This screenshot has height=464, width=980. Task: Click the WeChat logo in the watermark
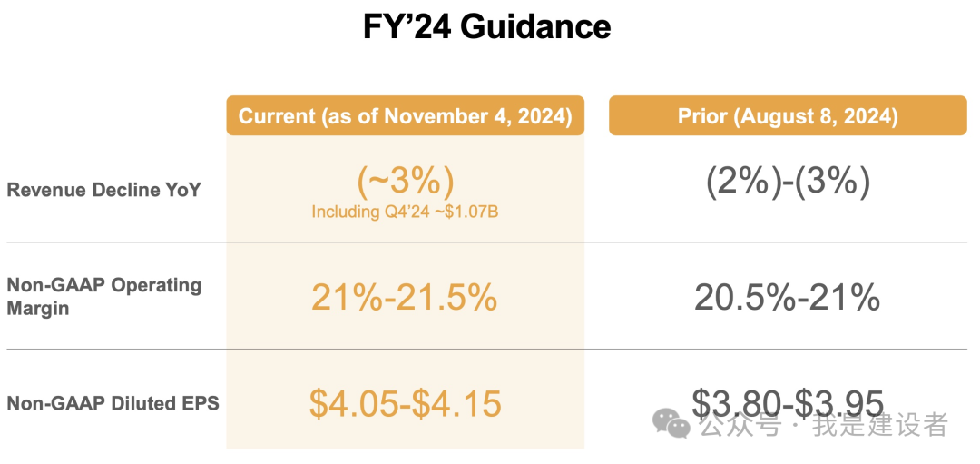pos(672,423)
